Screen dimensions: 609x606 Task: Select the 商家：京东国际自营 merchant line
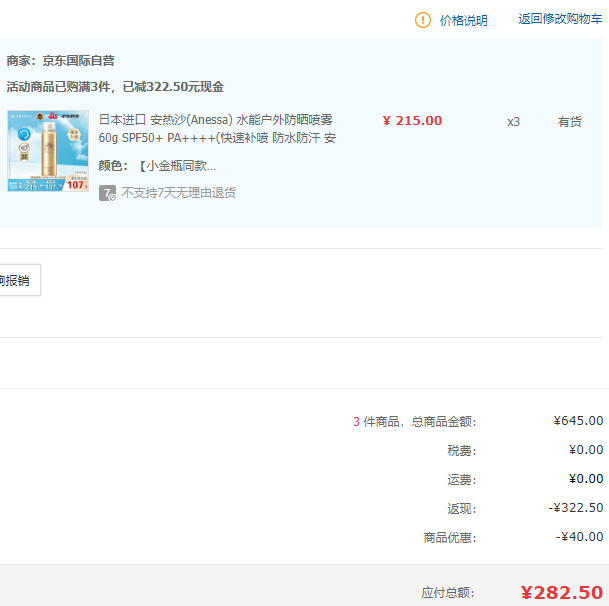pos(61,61)
